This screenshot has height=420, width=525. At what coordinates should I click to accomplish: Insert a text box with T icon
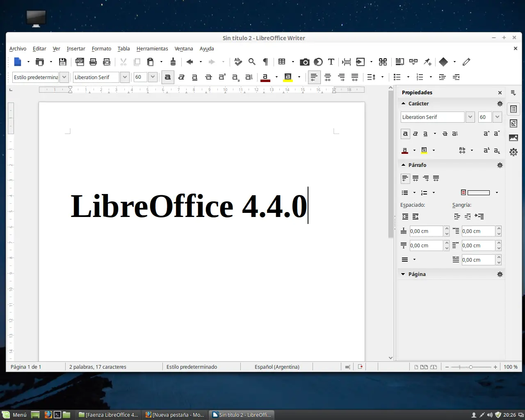coord(331,62)
